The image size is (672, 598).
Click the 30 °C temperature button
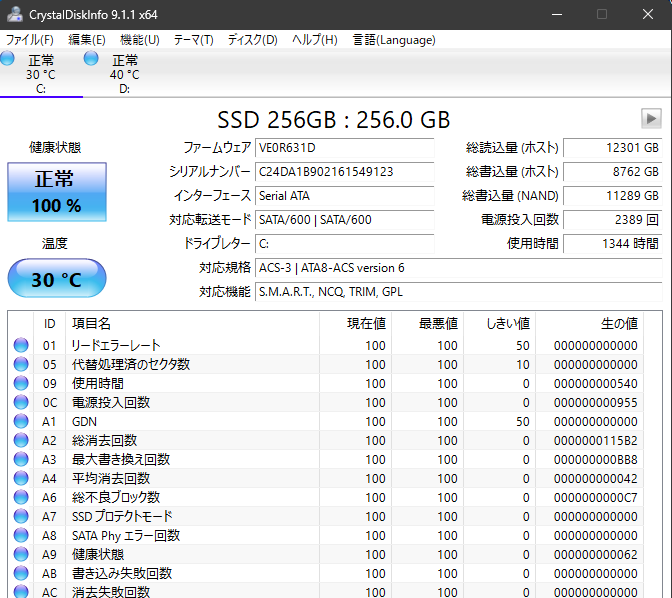click(x=57, y=278)
